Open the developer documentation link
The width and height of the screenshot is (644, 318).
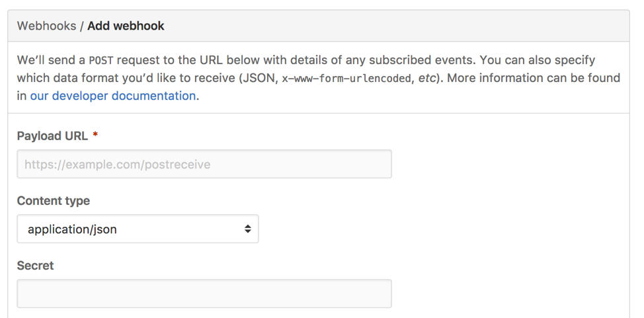(x=113, y=96)
